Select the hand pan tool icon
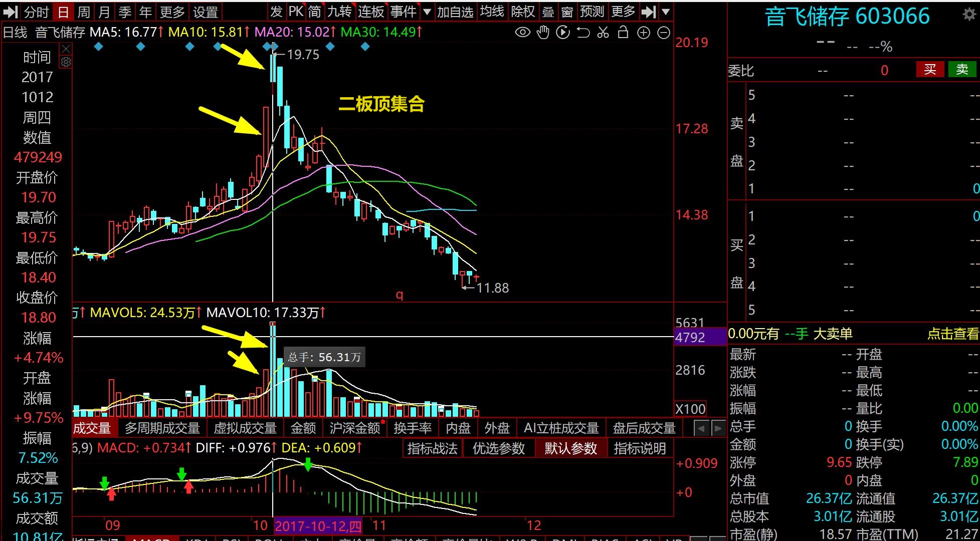The width and height of the screenshot is (980, 541). point(543,33)
